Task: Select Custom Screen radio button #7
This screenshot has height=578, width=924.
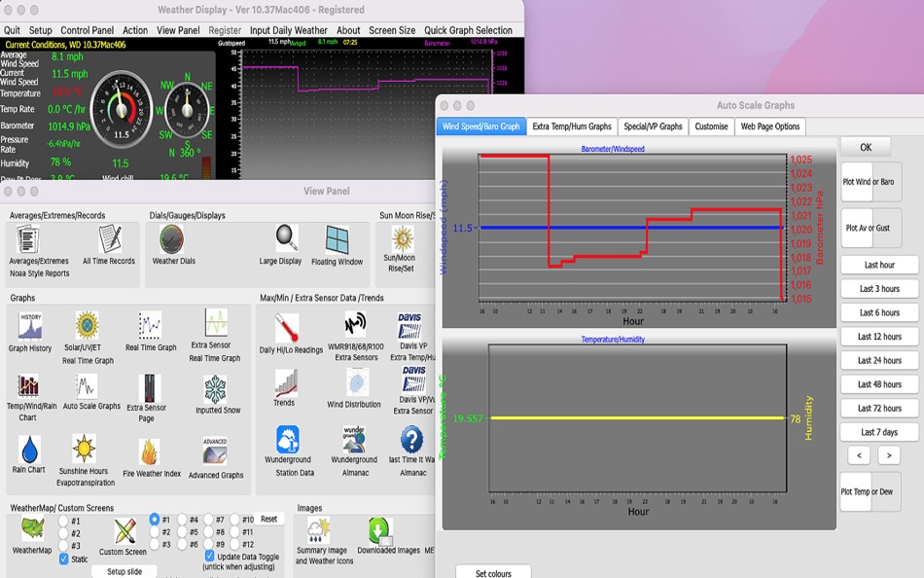Action: click(208, 520)
